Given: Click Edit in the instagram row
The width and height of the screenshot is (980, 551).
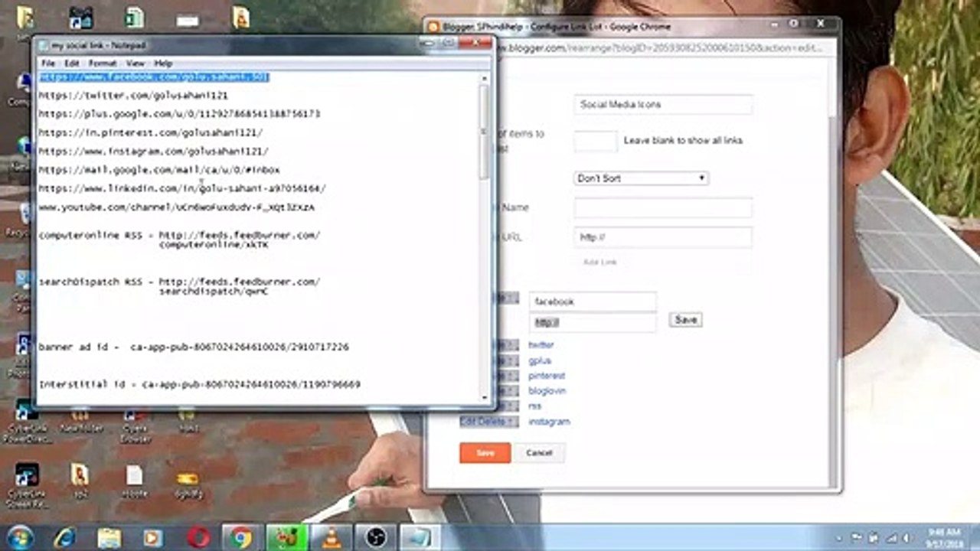Looking at the screenshot, I should [x=469, y=422].
